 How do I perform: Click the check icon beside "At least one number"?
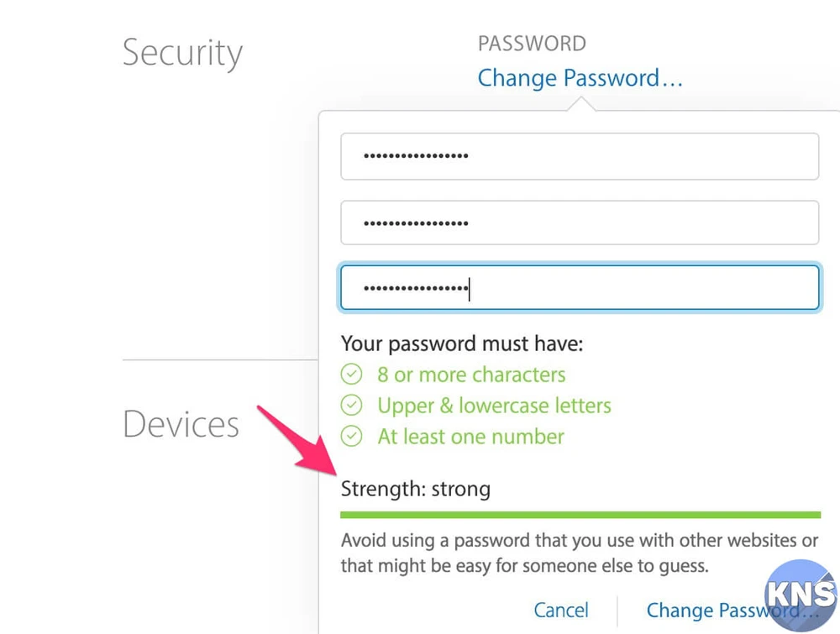[351, 437]
